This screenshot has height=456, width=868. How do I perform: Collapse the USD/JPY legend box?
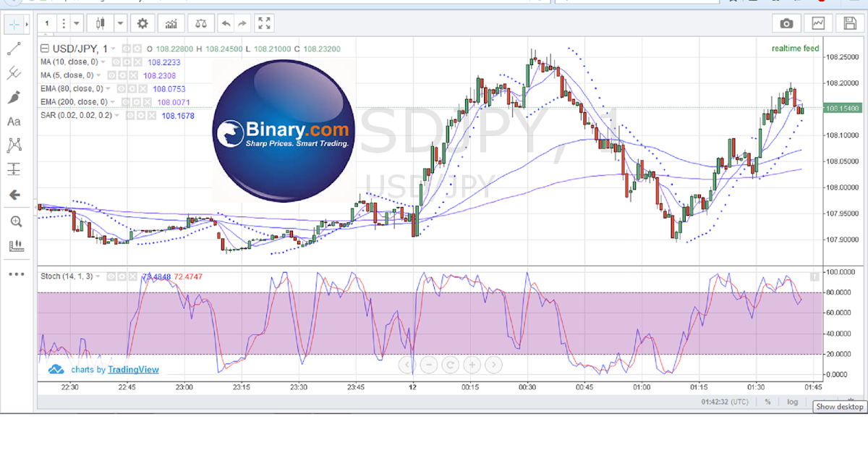point(45,48)
